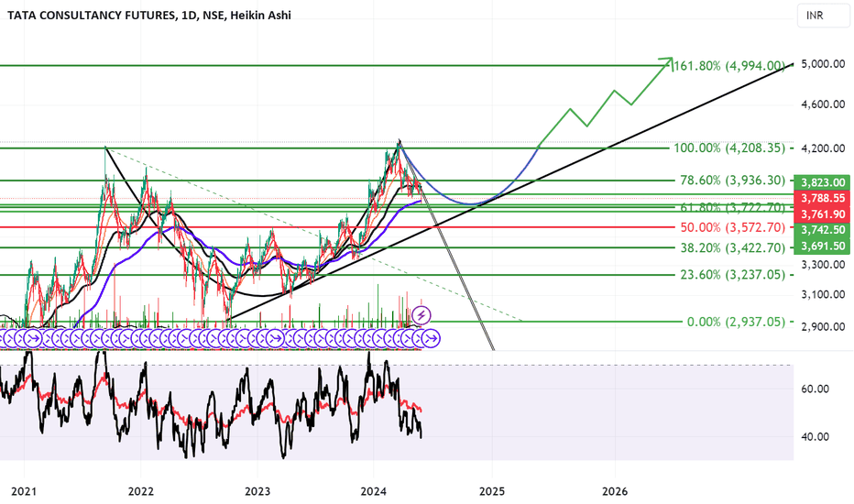This screenshot has width=854, height=504.
Task: Click the 2024 time axis label
Action: pyautogui.click(x=374, y=491)
